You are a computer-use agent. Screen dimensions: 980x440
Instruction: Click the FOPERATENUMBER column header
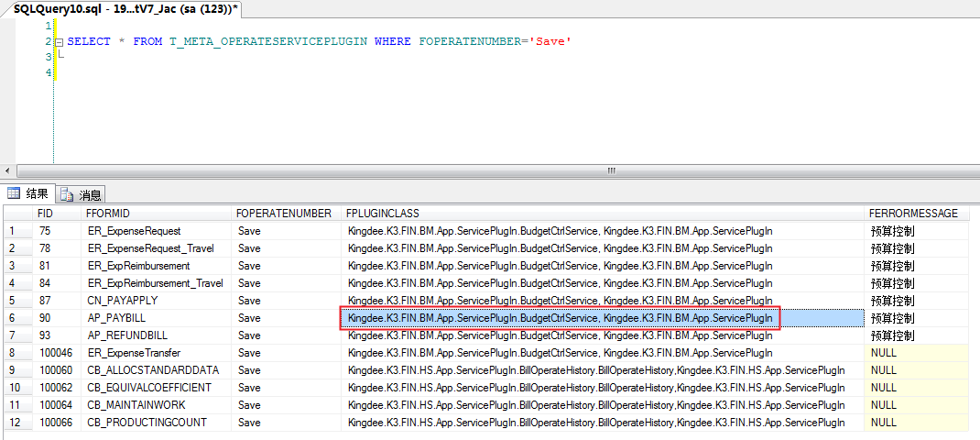pyautogui.click(x=287, y=214)
